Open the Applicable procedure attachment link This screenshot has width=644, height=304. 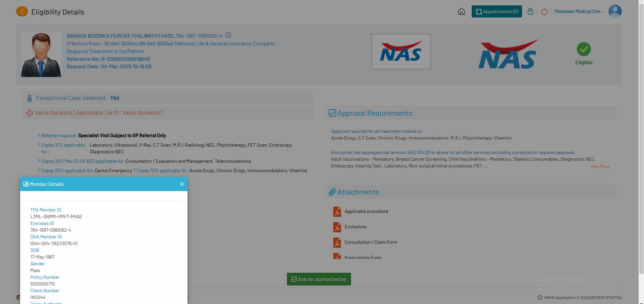tap(366, 211)
